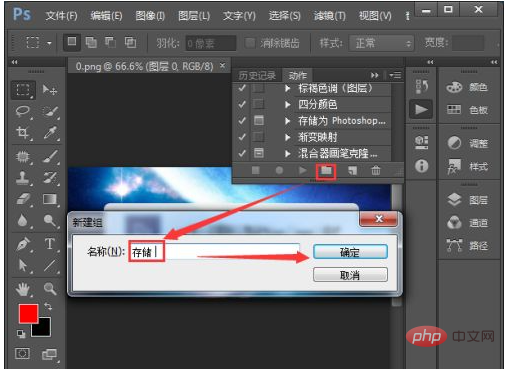Enable the 消除锯齿 checkbox
Viewport: 505px width, 369px height.
250,43
